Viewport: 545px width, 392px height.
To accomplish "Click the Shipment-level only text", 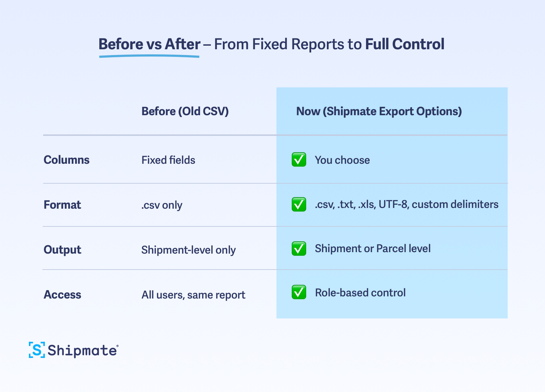I will pyautogui.click(x=188, y=250).
